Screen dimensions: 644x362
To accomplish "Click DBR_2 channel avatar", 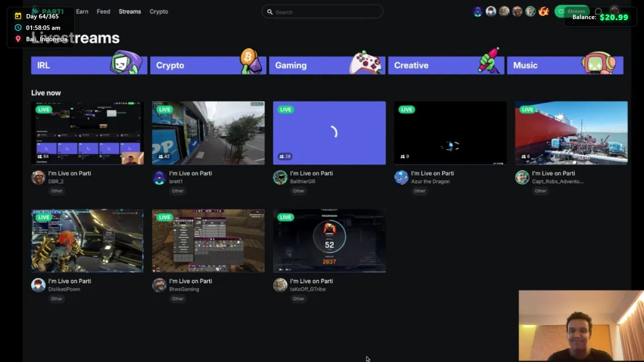I will coord(38,177).
